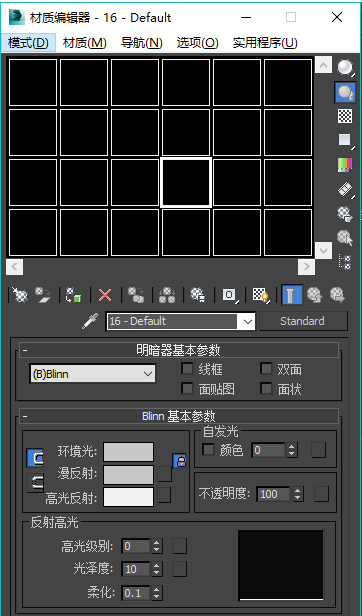Image resolution: width=362 pixels, height=616 pixels.
Task: Click the highlighted active sample slot
Action: coord(186,182)
